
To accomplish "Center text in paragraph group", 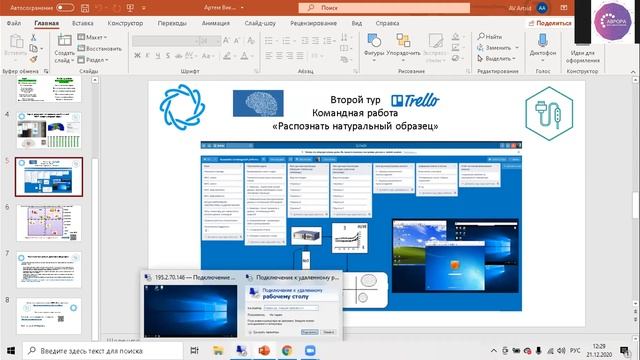I will 279,56.
